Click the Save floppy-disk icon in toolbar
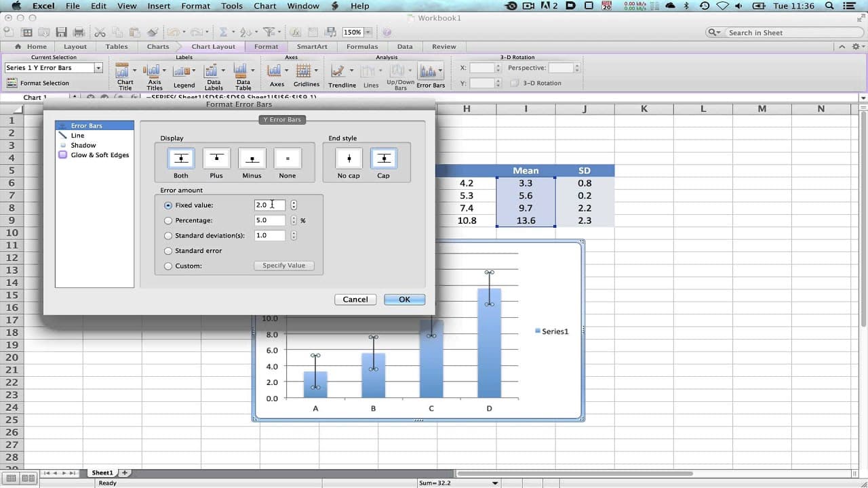The image size is (868, 488). coord(62,32)
